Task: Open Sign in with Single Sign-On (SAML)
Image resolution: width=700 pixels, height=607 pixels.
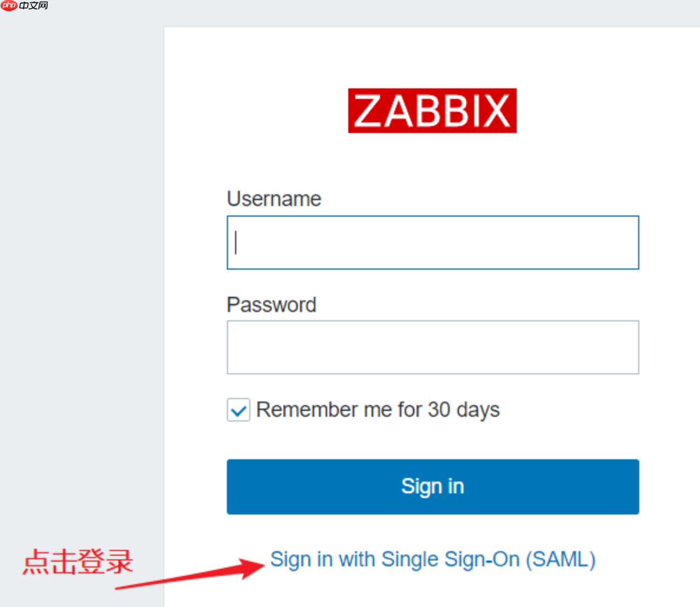Action: tap(432, 559)
